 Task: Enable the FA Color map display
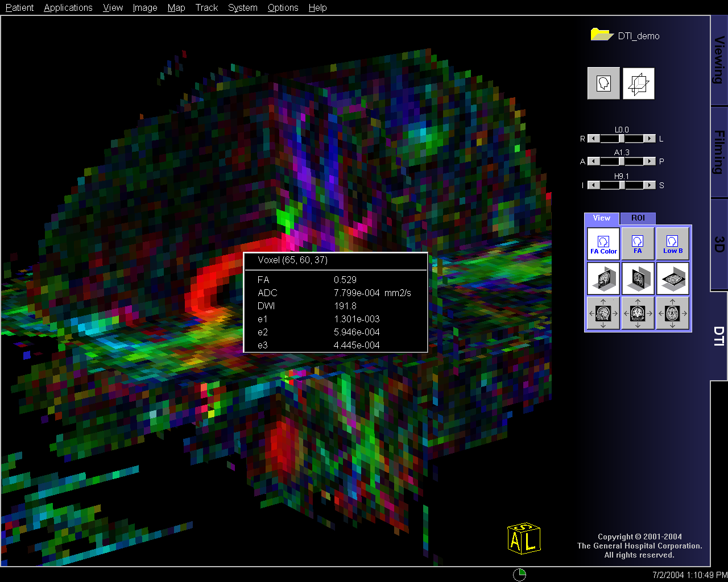[603, 244]
